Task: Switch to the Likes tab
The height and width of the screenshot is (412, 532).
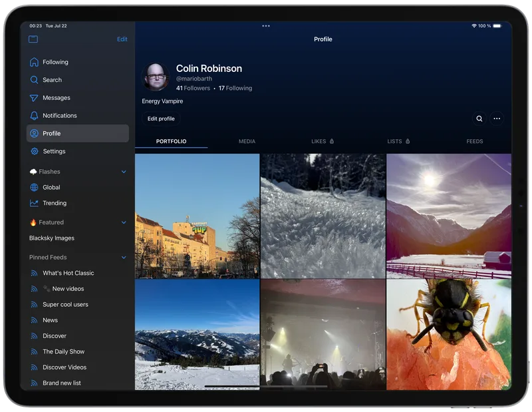Action: [x=323, y=141]
